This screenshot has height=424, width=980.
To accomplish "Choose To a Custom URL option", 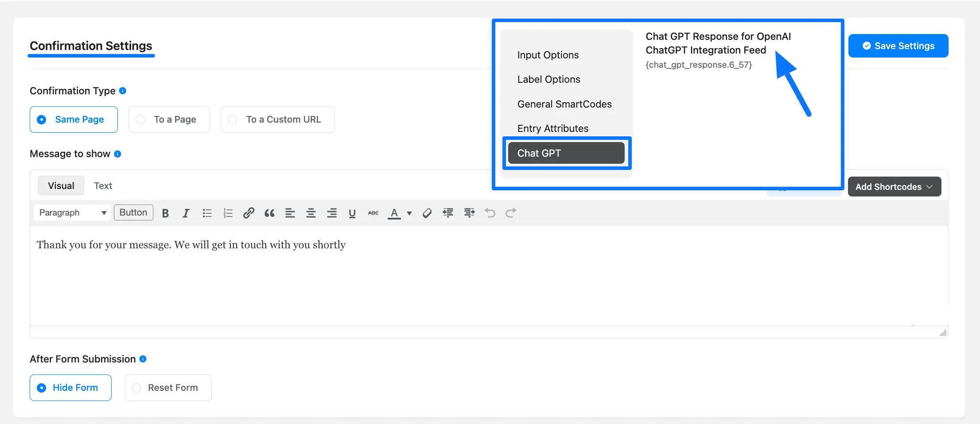I will click(277, 119).
